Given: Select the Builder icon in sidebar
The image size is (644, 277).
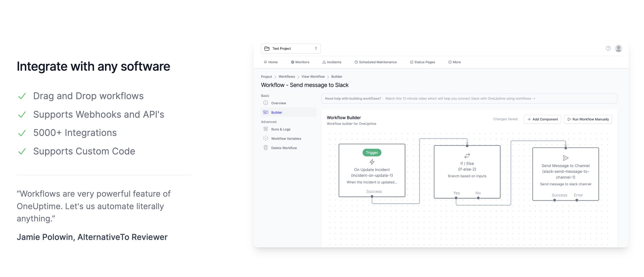Looking at the screenshot, I should coord(266,112).
